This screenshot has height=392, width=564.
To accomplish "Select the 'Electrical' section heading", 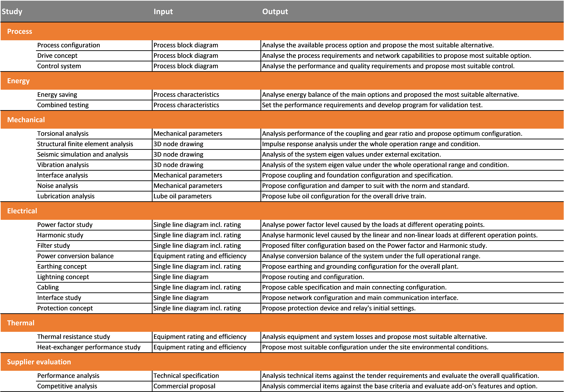I will pos(22,211).
